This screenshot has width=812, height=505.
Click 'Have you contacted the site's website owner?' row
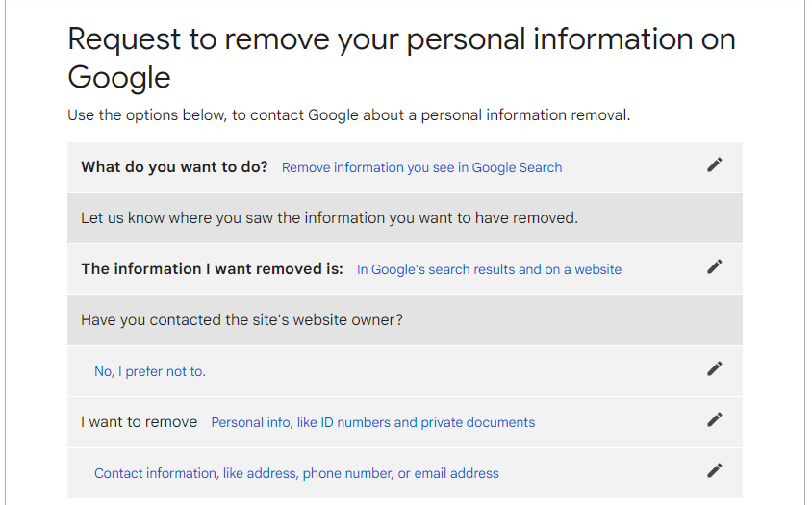(x=404, y=320)
